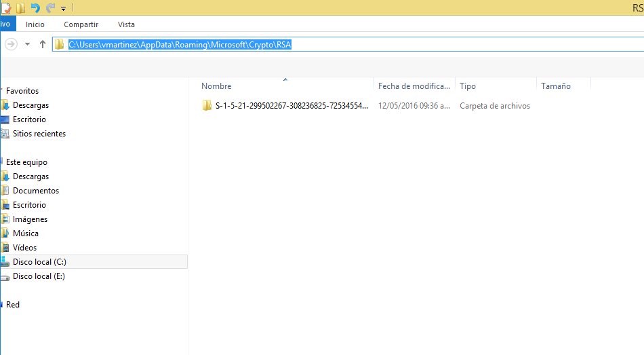Open Vídeos in navigation pane
The height and width of the screenshot is (355, 644).
(x=24, y=248)
